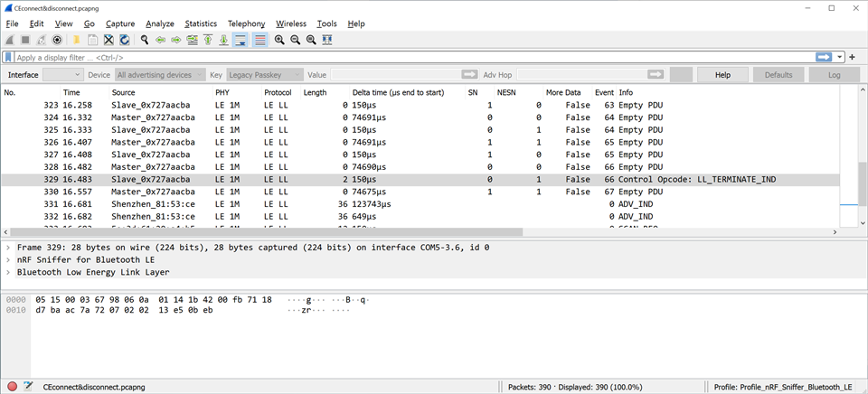Open display filter history dropdown arrow
The image size is (868, 394).
coord(840,57)
